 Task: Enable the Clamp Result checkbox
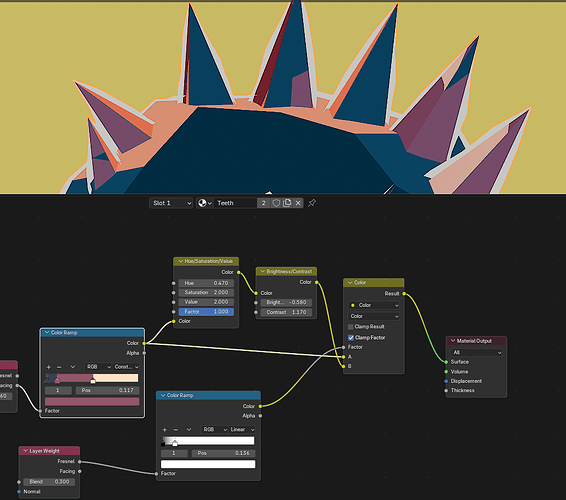click(x=351, y=327)
